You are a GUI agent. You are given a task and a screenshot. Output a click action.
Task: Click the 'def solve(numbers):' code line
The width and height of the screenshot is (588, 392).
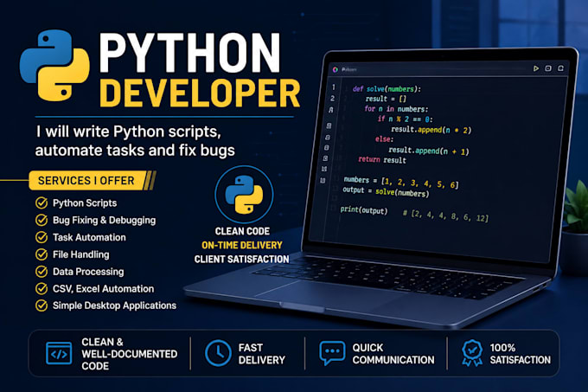click(x=387, y=89)
